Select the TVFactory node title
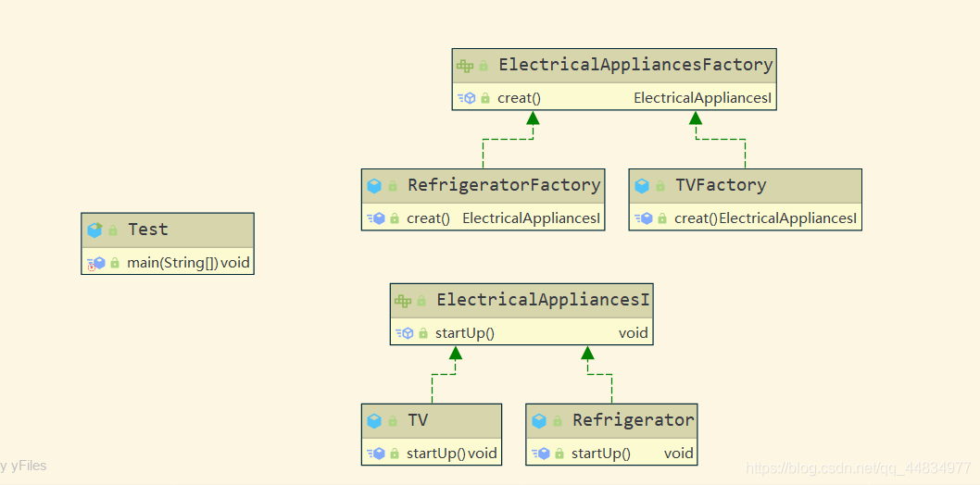Image resolution: width=980 pixels, height=485 pixels. [721, 185]
